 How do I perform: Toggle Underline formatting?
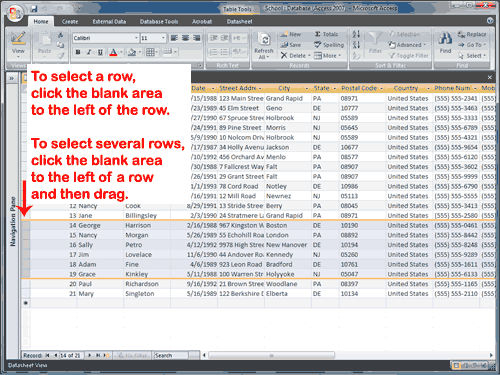pos(100,52)
